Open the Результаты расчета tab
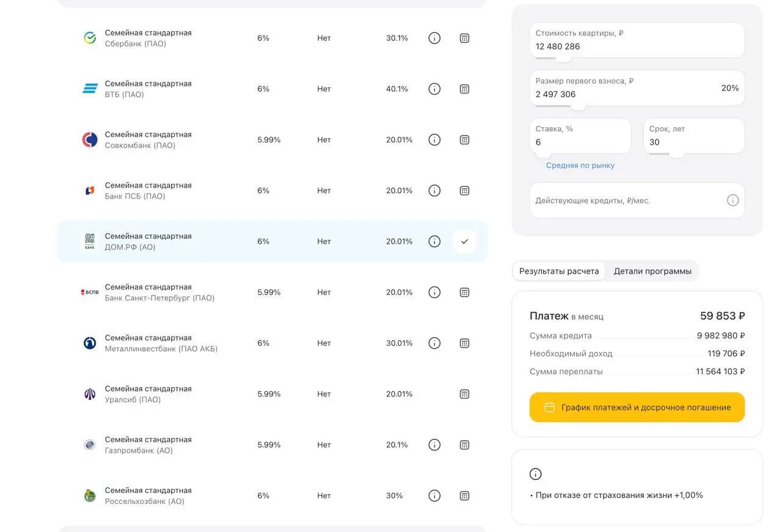Image resolution: width=782 pixels, height=532 pixels. tap(558, 271)
